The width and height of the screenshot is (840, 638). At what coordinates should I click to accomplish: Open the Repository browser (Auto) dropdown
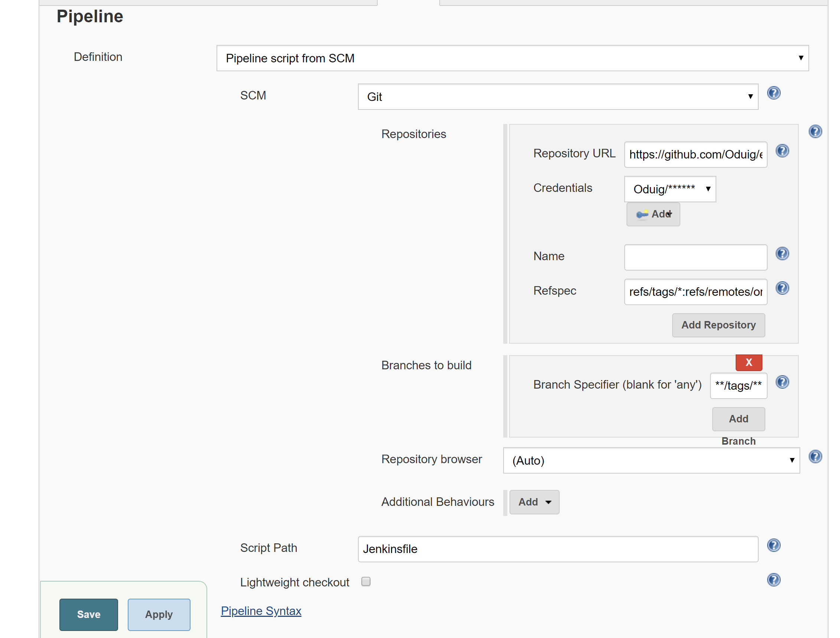coord(651,460)
